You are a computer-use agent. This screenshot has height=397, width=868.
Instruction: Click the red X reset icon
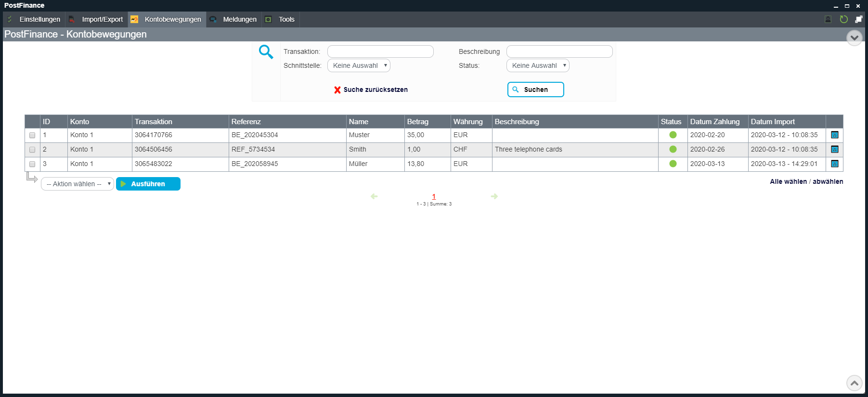click(337, 90)
